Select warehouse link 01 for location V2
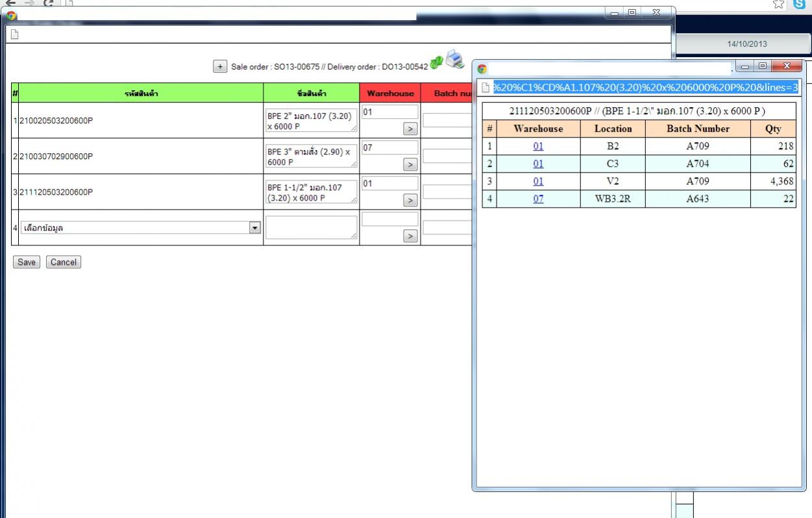 [538, 181]
